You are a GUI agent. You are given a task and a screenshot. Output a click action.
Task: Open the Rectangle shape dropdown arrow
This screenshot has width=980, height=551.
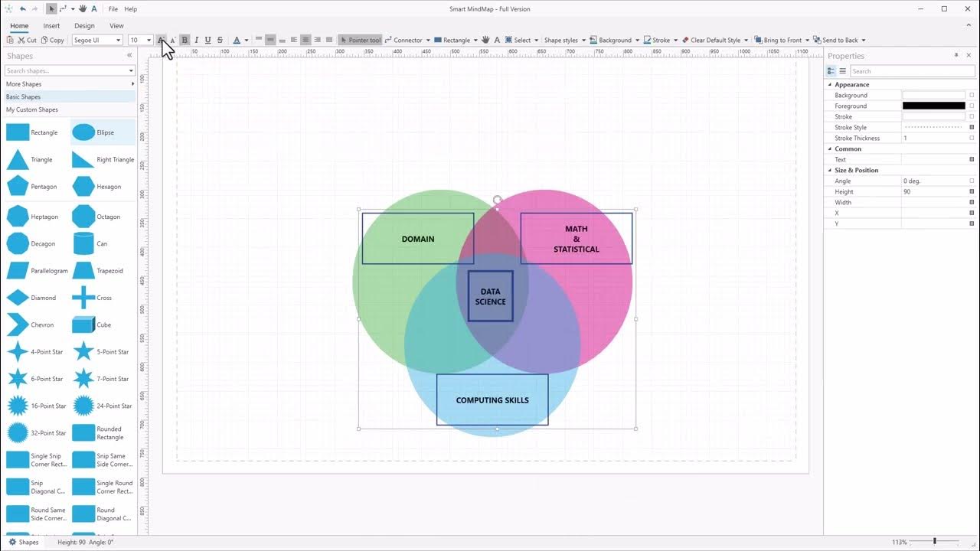click(x=475, y=40)
